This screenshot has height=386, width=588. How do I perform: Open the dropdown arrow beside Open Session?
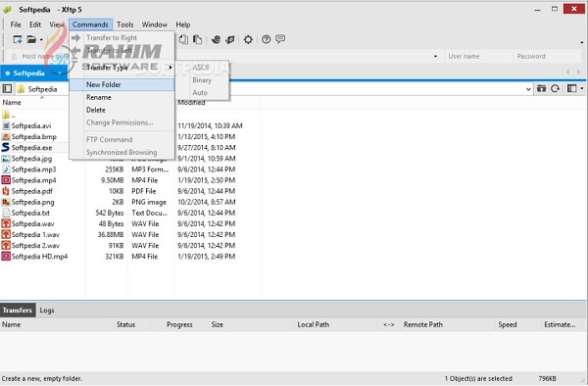tap(41, 40)
